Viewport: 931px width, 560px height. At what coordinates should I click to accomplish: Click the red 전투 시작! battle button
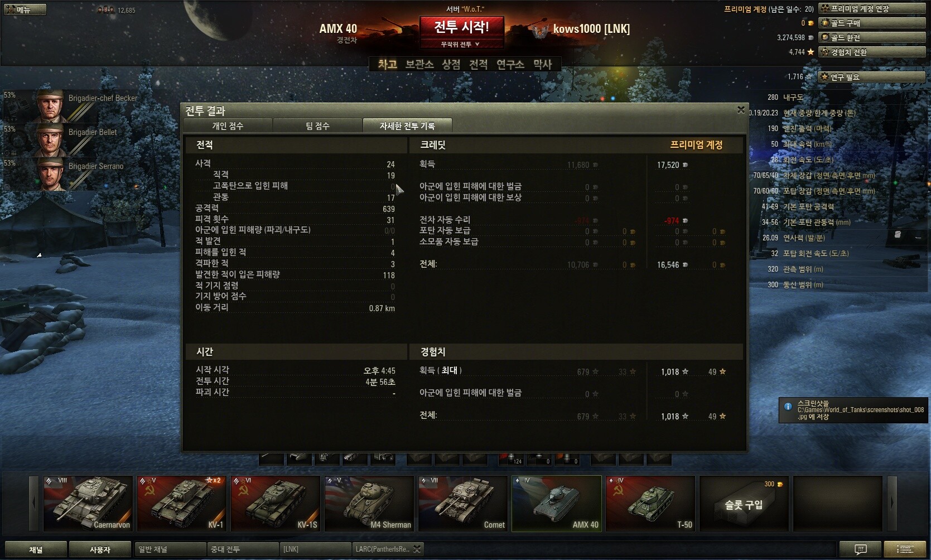click(461, 27)
